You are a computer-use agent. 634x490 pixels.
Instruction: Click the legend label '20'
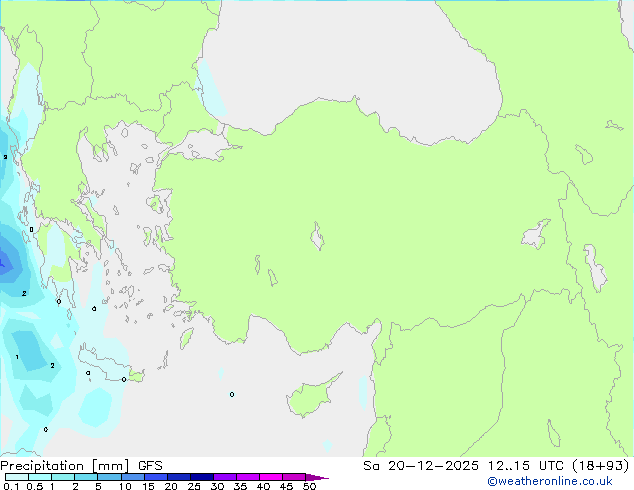171,486
